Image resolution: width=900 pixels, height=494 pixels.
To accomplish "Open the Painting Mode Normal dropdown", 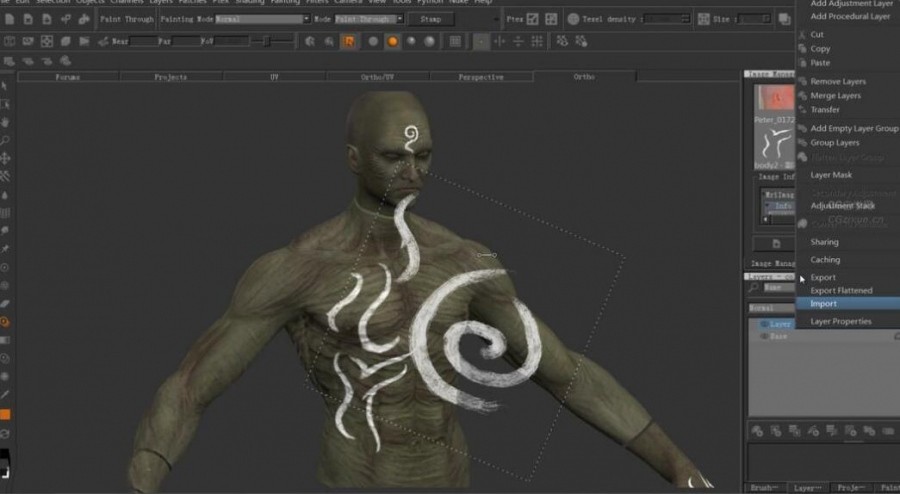I will coord(262,19).
